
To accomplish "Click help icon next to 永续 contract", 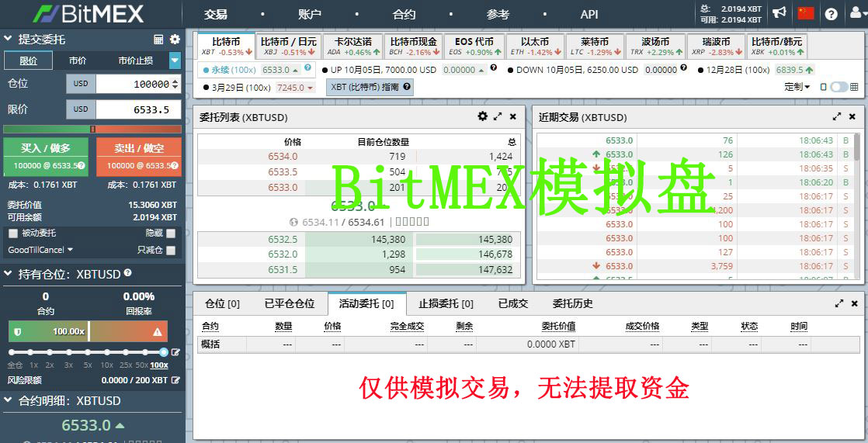I will (x=307, y=67).
